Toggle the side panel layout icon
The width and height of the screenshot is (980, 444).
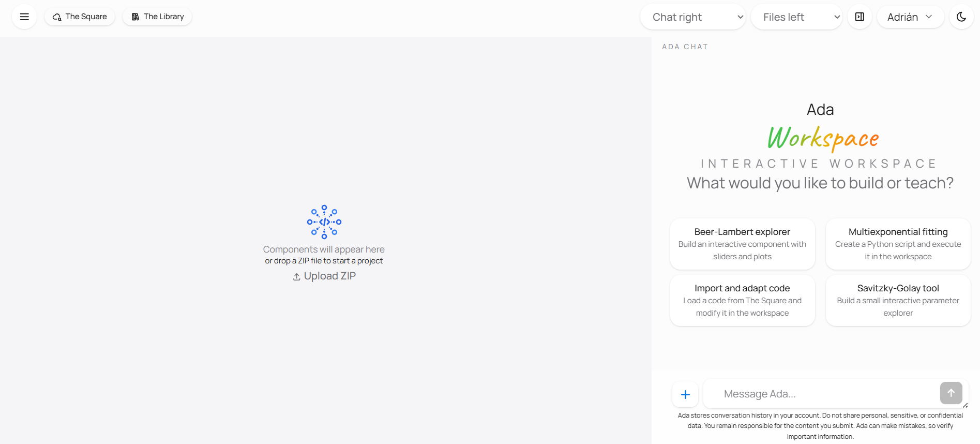click(x=860, y=17)
